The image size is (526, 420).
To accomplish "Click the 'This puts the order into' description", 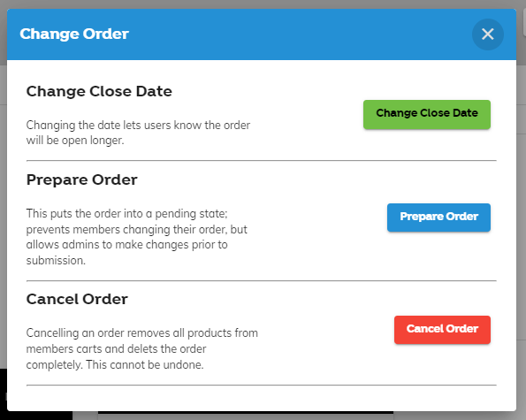I will [137, 237].
